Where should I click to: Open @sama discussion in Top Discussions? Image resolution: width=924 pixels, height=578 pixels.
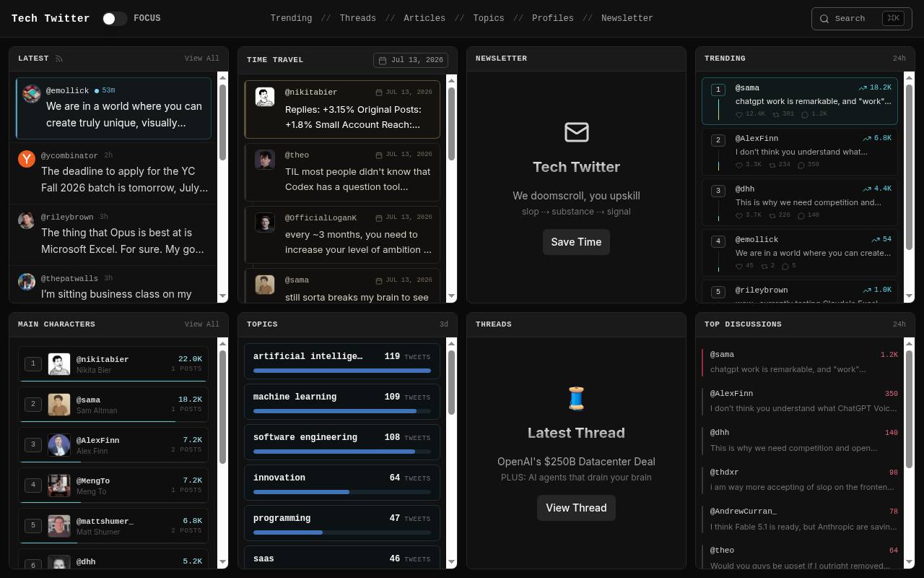coord(800,362)
